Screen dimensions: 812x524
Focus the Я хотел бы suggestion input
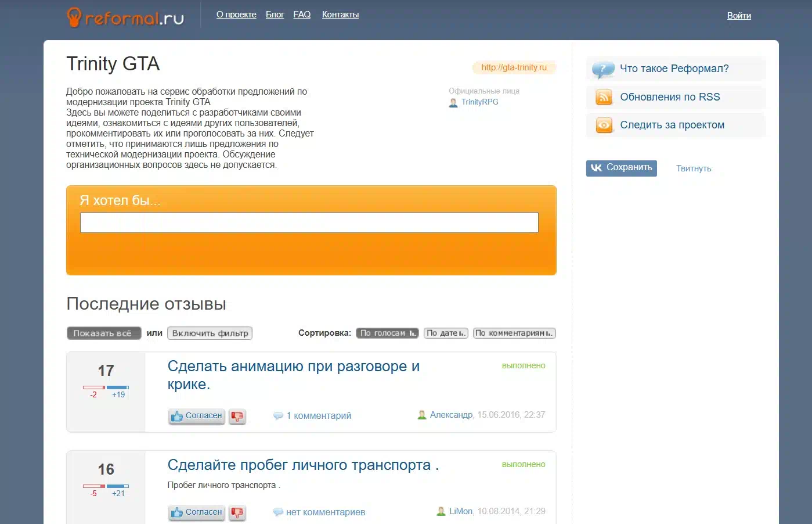(x=309, y=222)
